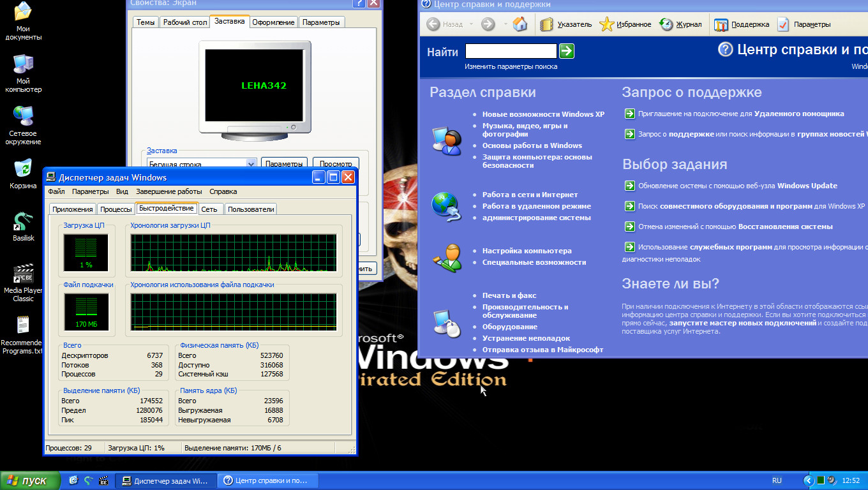Open Указатель index in Help Center toolbar
Viewport: 868px width, 490px height.
[x=566, y=24]
